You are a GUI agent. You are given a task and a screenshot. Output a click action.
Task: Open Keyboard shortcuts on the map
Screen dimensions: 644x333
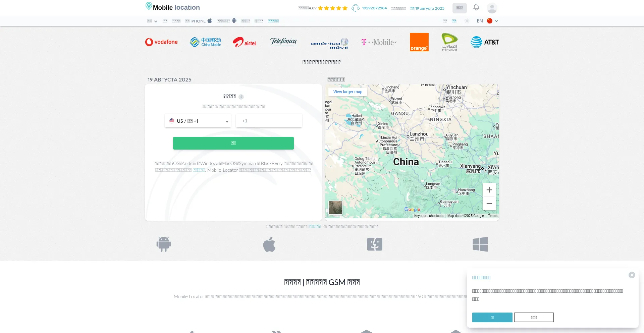(x=429, y=216)
